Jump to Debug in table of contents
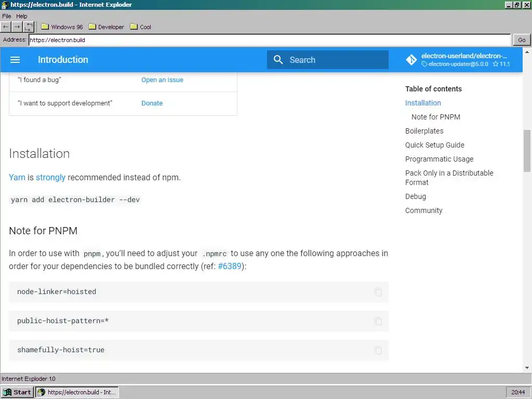This screenshot has width=532, height=399. [416, 196]
